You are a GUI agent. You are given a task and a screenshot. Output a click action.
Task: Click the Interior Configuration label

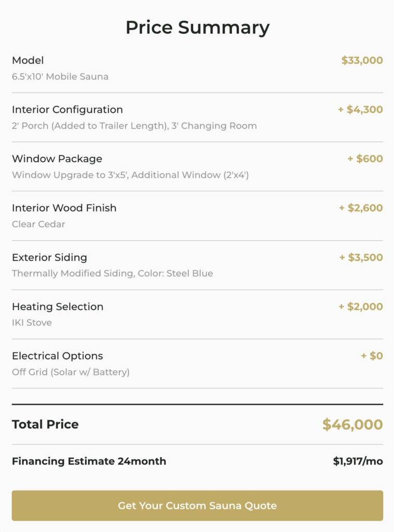pyautogui.click(x=67, y=110)
